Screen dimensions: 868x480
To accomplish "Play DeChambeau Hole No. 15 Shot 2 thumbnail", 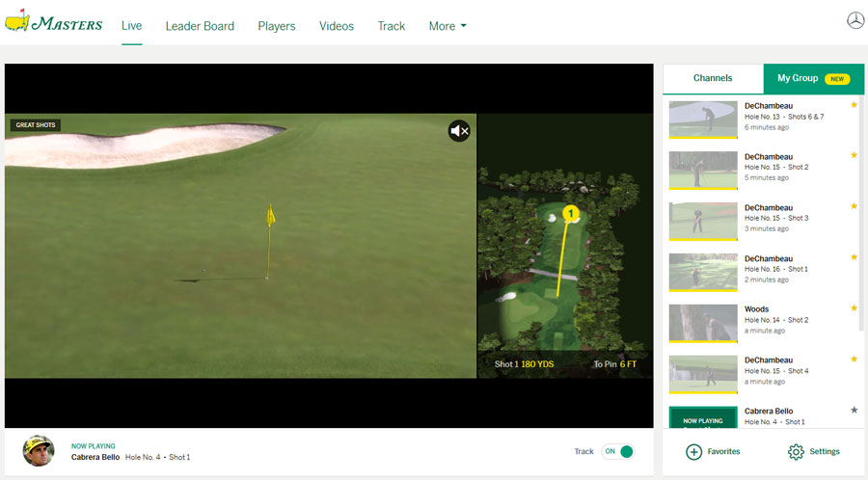I will pos(703,171).
